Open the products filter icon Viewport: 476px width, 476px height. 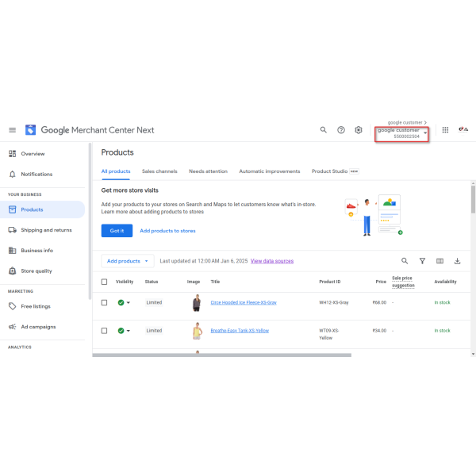click(x=422, y=261)
